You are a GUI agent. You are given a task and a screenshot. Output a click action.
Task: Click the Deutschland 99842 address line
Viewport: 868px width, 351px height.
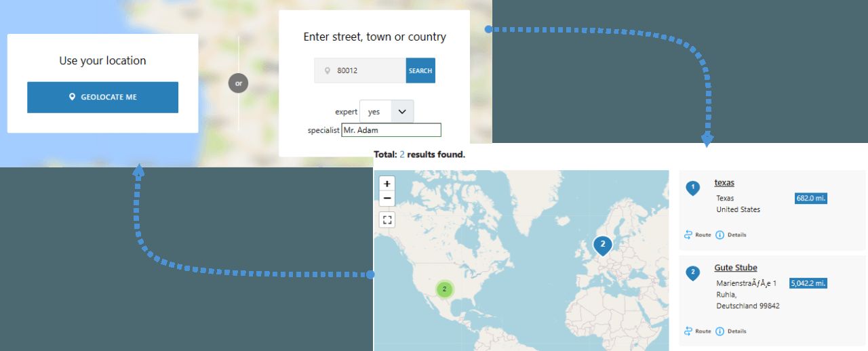(748, 306)
